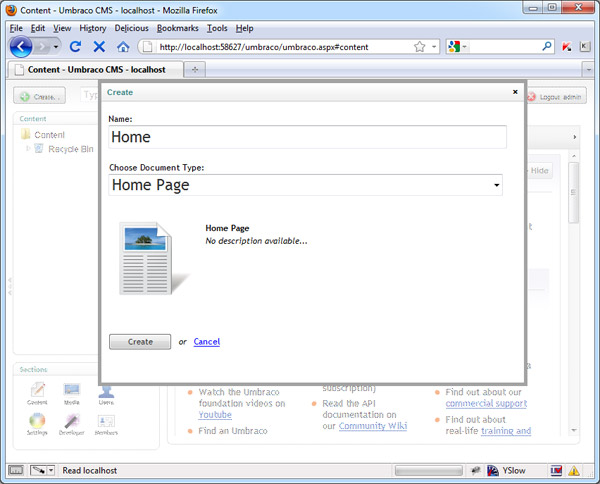Open the training and link
Image resolution: width=600 pixels, height=484 pixels.
tap(506, 431)
